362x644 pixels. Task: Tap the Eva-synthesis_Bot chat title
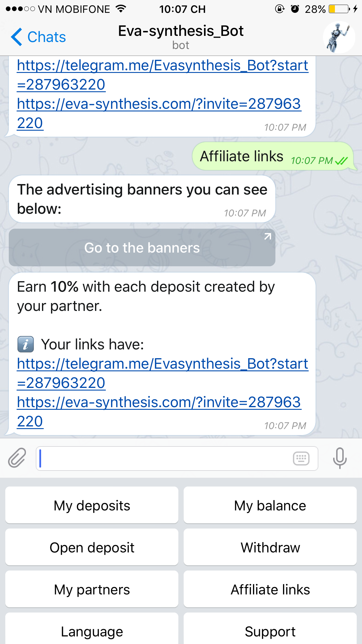[181, 31]
